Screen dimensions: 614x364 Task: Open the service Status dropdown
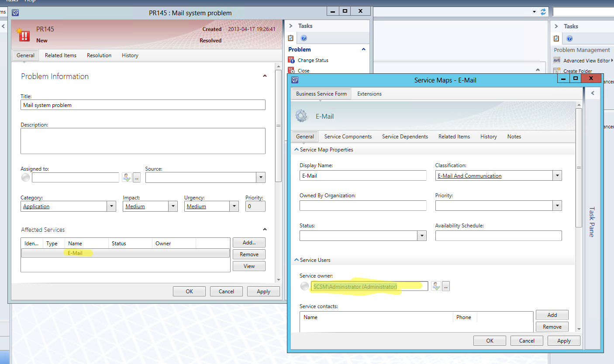click(x=422, y=236)
